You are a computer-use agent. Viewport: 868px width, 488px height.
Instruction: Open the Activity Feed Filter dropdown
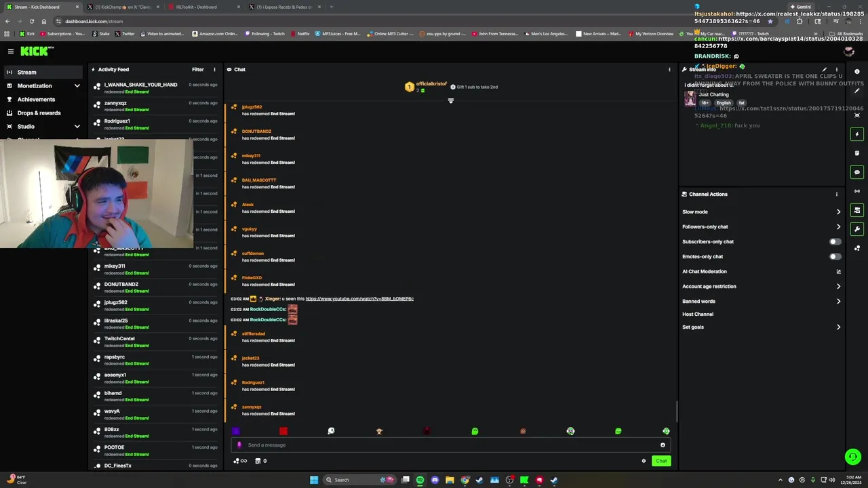(198, 69)
